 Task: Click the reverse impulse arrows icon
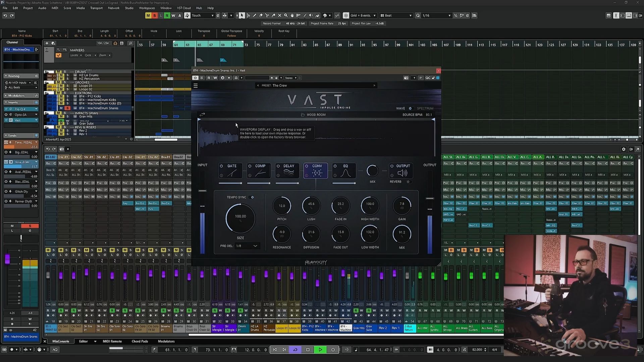point(202,115)
